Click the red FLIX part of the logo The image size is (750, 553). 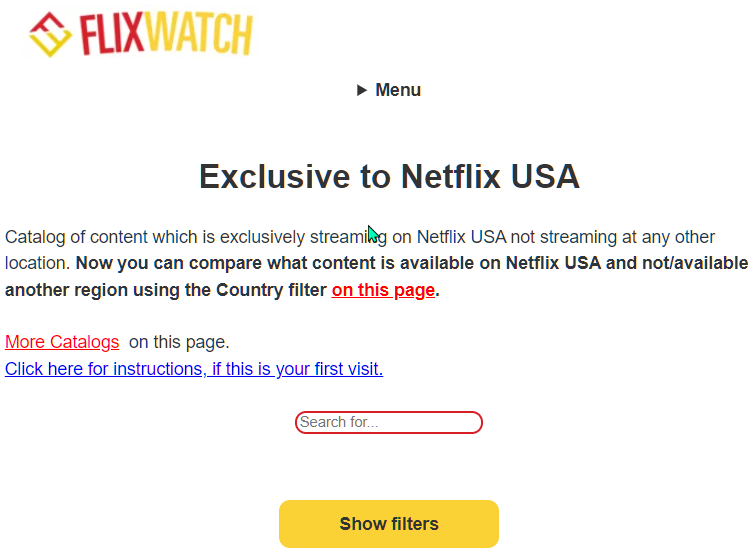tap(111, 34)
